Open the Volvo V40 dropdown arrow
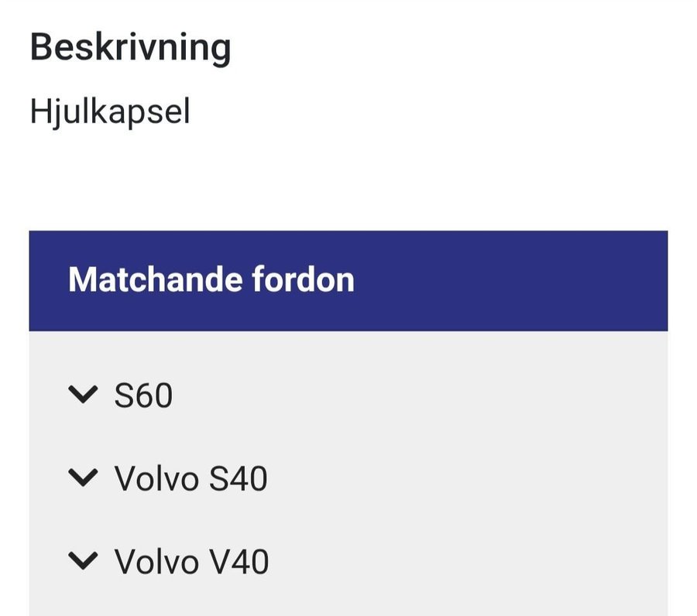This screenshot has width=697, height=616. [x=83, y=561]
